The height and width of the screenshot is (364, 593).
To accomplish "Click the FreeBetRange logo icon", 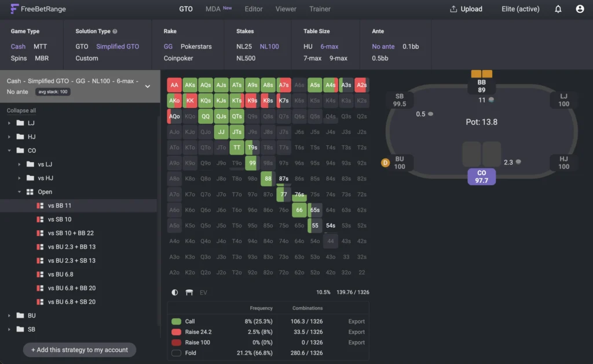I will (x=14, y=9).
